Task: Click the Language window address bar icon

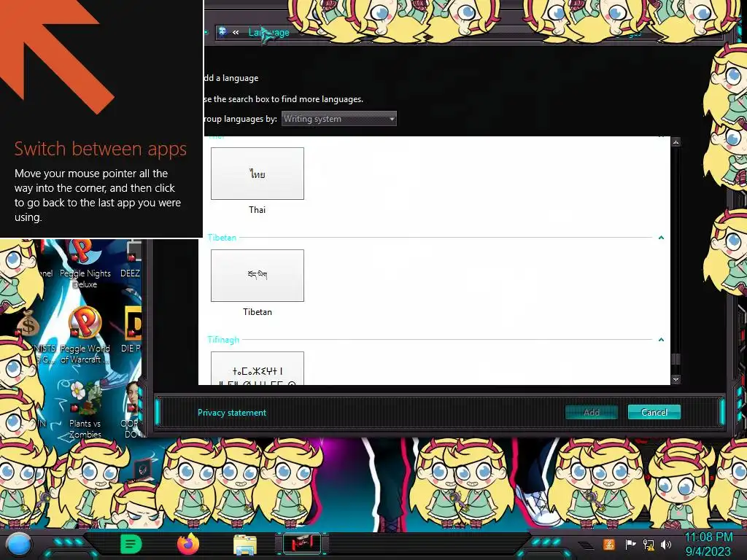Action: coord(222,31)
